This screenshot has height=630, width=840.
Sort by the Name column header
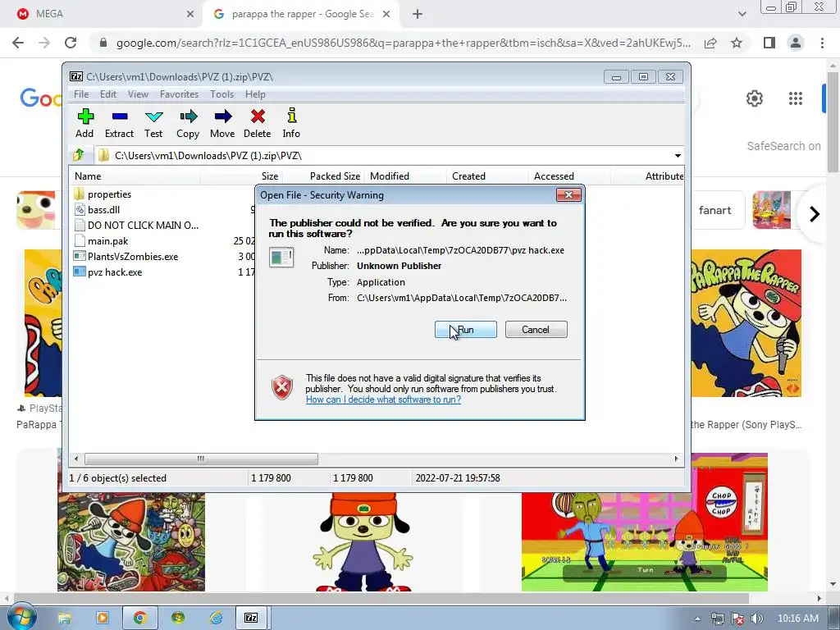point(135,176)
